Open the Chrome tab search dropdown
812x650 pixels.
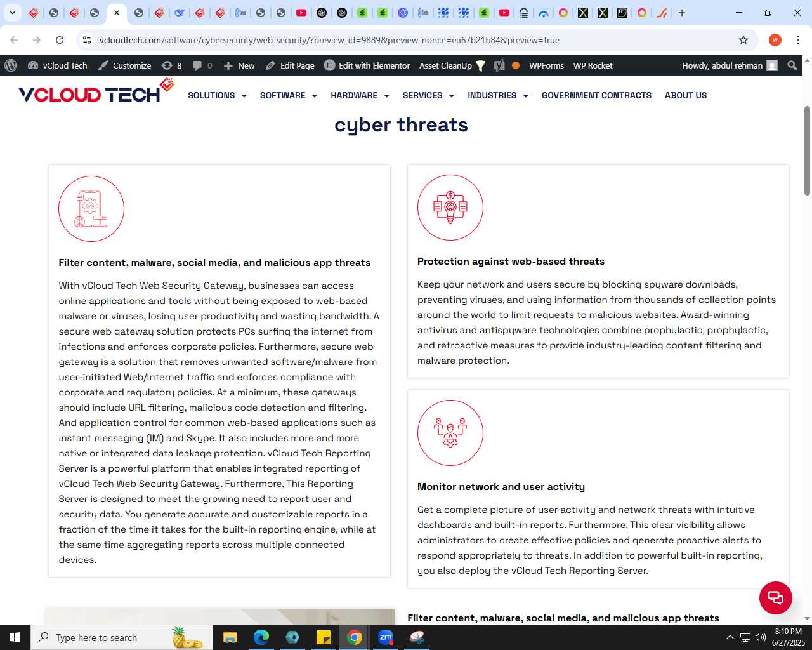coord(12,13)
